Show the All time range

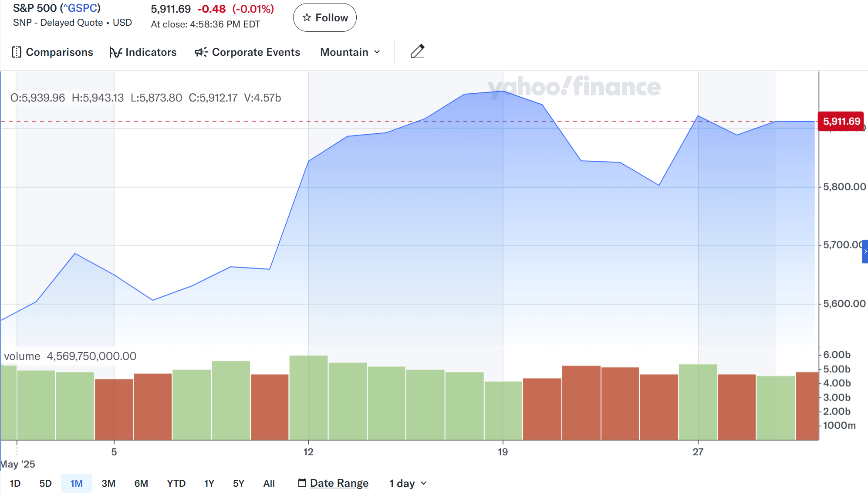[x=269, y=483]
